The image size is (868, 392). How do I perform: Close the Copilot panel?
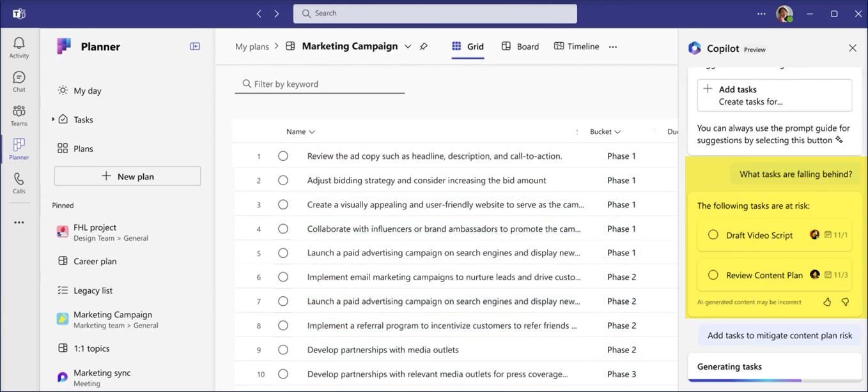[x=852, y=48]
